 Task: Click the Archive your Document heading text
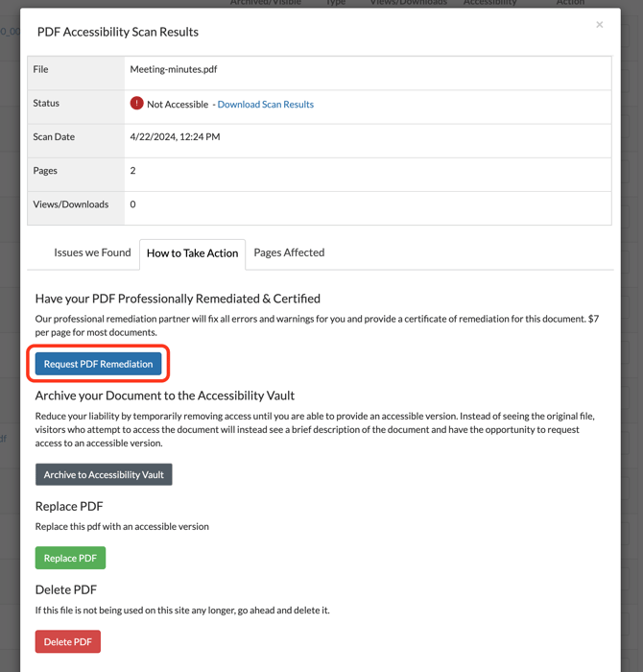pyautogui.click(x=165, y=396)
